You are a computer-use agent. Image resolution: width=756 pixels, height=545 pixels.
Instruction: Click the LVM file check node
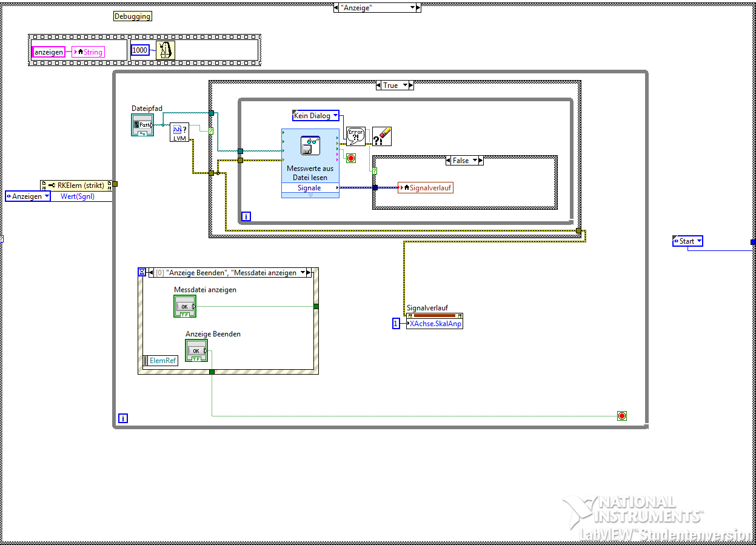coord(179,132)
